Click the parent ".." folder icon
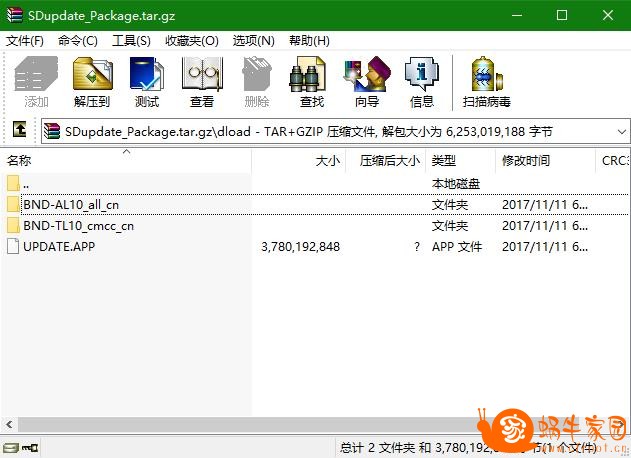The image size is (631, 458). pos(13,184)
